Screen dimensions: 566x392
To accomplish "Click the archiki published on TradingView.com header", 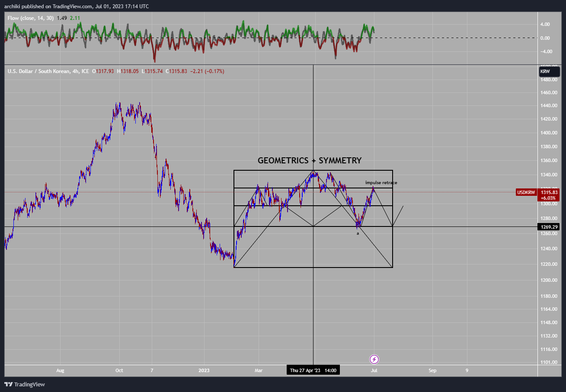I will pos(77,6).
